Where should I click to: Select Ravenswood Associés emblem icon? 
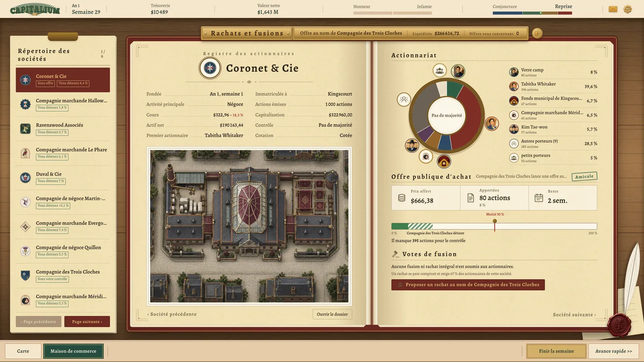tap(25, 129)
